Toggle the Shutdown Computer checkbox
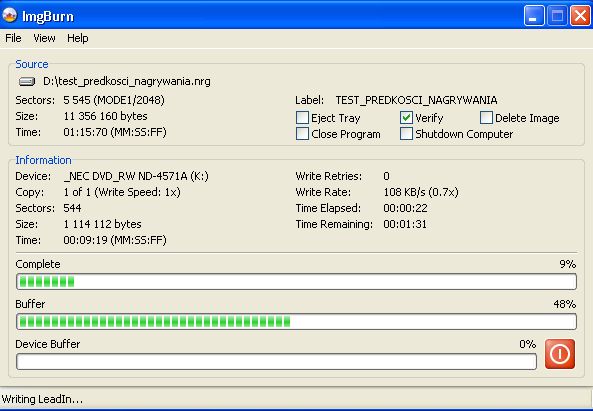The image size is (593, 411). (406, 133)
